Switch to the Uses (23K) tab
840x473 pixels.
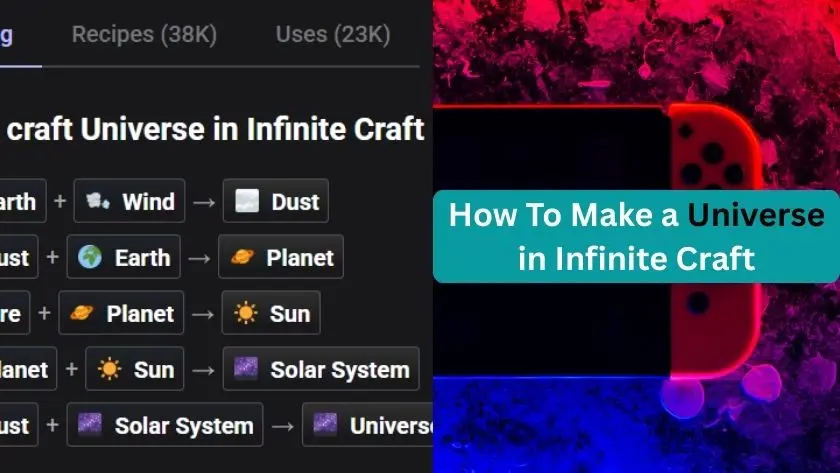(333, 35)
